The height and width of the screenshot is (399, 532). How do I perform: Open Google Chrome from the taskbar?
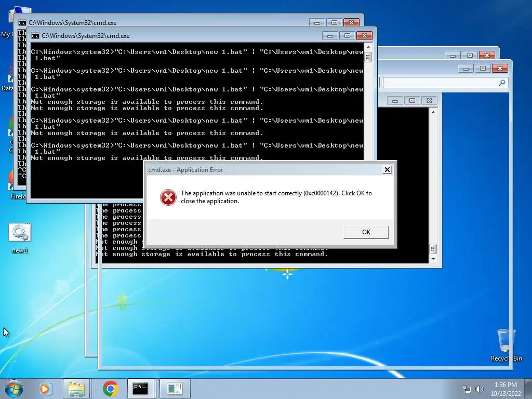point(110,389)
